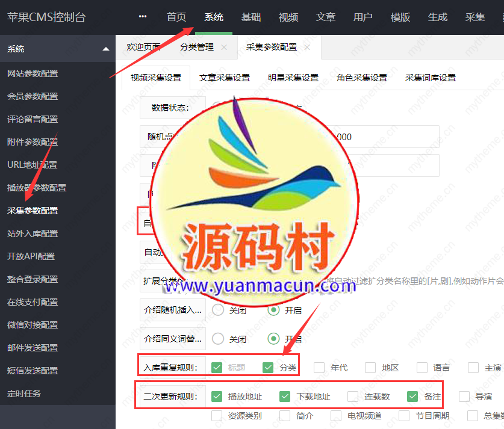This screenshot has height=429, width=504.
Task: Switch to 文章采集设置 tab
Action: [225, 78]
